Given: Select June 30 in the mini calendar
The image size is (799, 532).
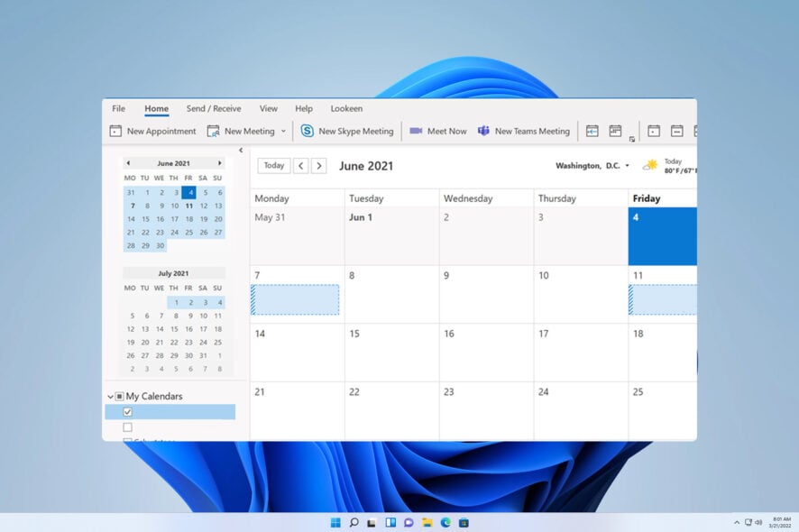Looking at the screenshot, I should (160, 245).
